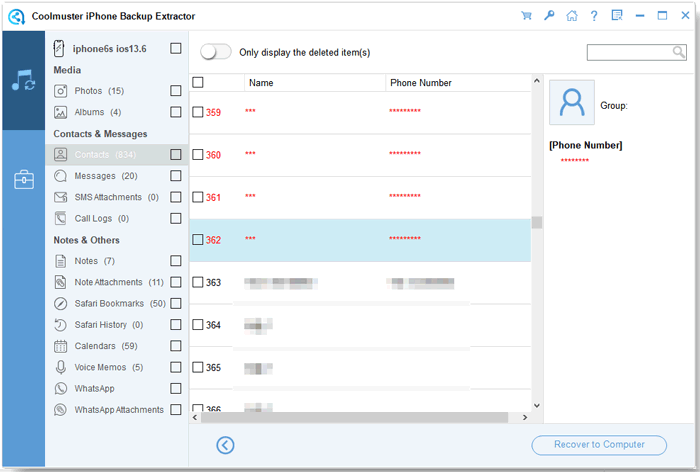Image resolution: width=700 pixels, height=472 pixels.
Task: Select the music sync sidebar icon
Action: 22,82
